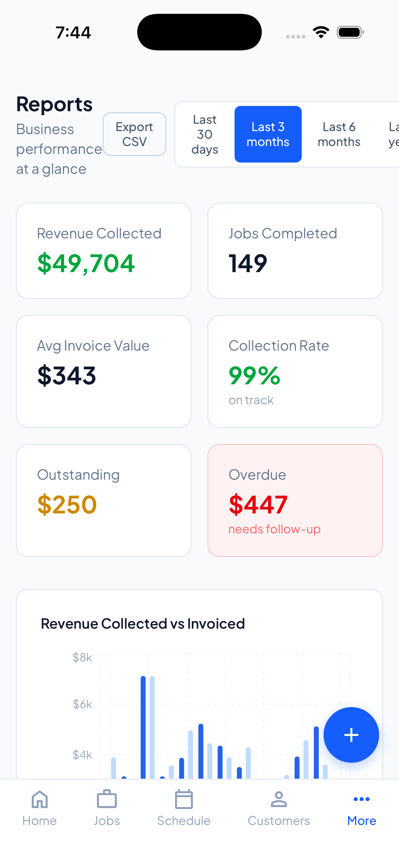The width and height of the screenshot is (399, 868).
Task: Tap the Avg Invoice Value card
Action: tap(104, 371)
